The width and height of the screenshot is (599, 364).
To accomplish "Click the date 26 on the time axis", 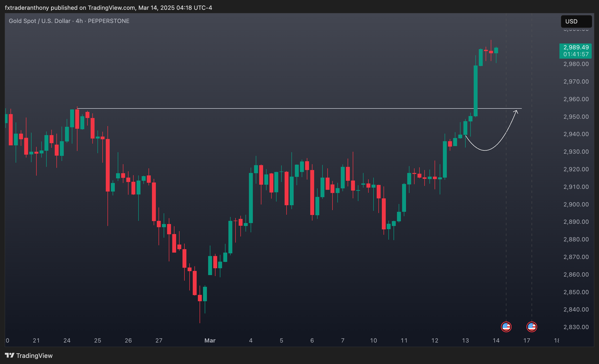I will point(128,341).
